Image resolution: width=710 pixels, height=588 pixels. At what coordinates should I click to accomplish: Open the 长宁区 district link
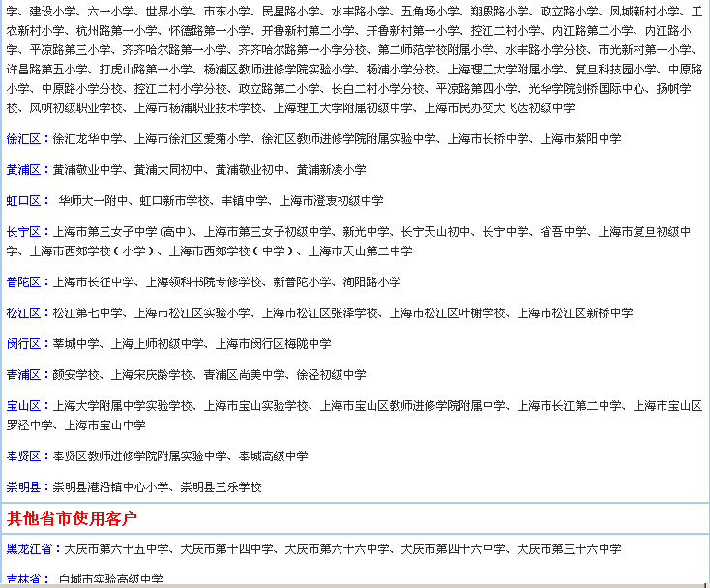click(x=23, y=232)
